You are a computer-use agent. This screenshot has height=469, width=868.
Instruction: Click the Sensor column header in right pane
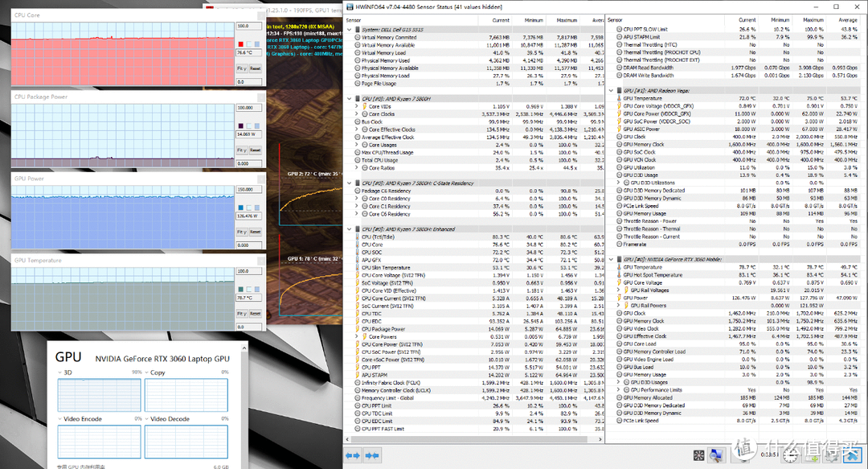click(x=615, y=20)
